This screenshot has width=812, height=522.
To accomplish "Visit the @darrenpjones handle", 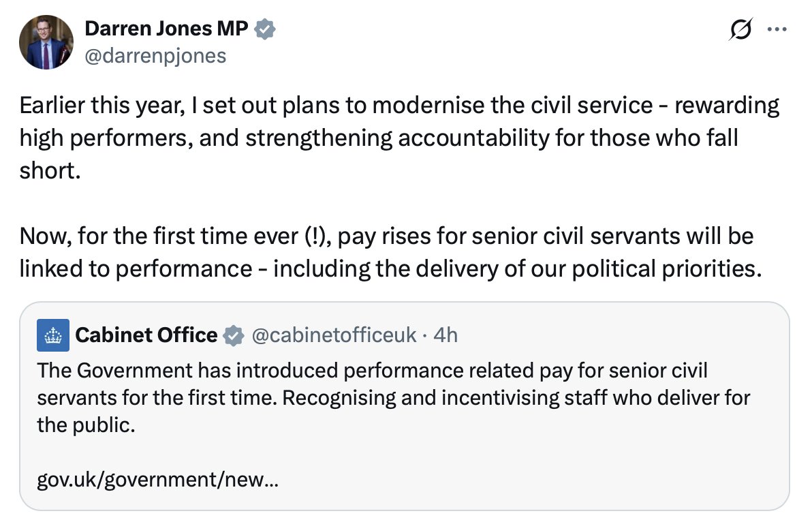I will [x=155, y=55].
